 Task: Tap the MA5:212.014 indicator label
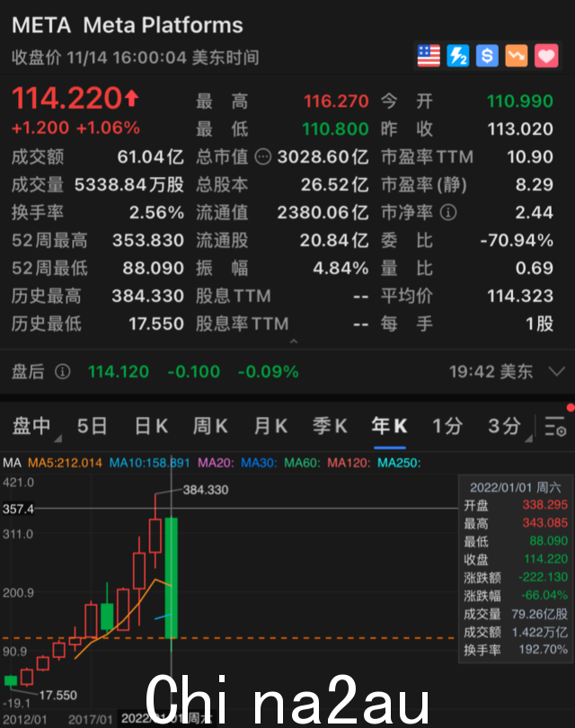point(65,463)
